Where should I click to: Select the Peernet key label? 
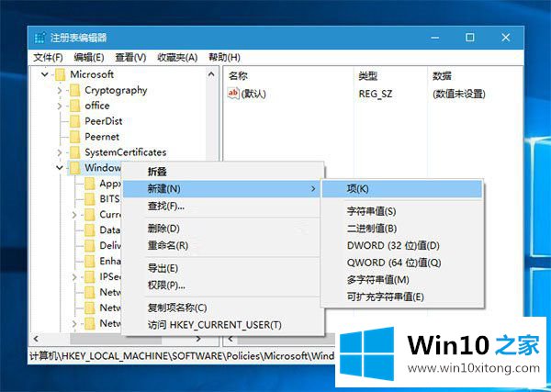point(102,137)
